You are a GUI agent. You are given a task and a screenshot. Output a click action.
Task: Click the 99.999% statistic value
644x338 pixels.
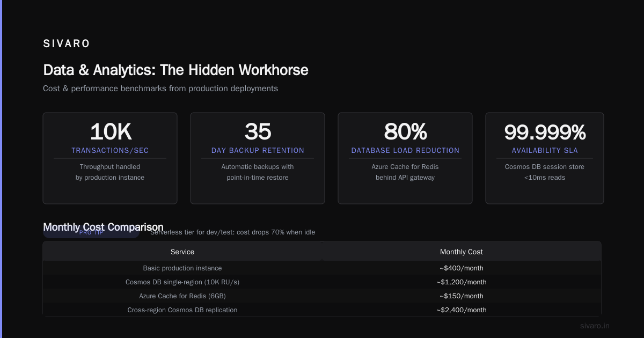pos(545,132)
